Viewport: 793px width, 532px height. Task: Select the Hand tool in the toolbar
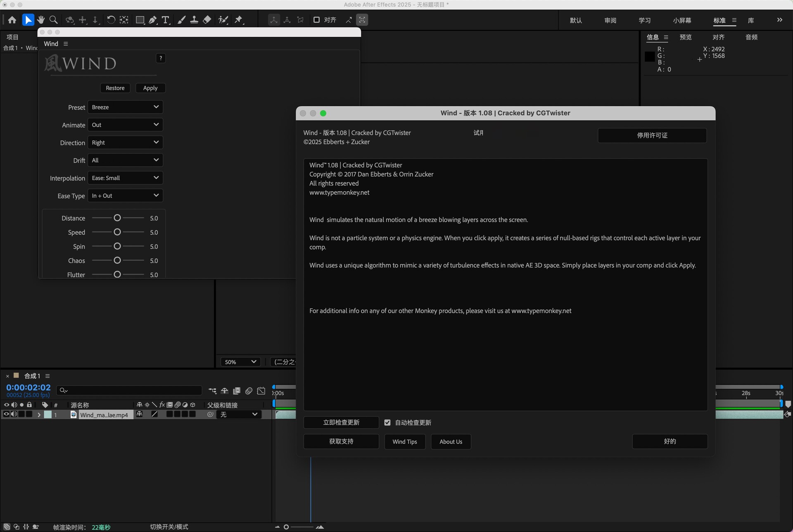tap(40, 20)
